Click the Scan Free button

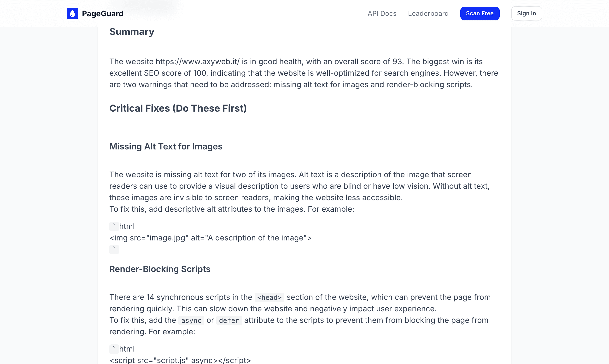[x=480, y=13]
